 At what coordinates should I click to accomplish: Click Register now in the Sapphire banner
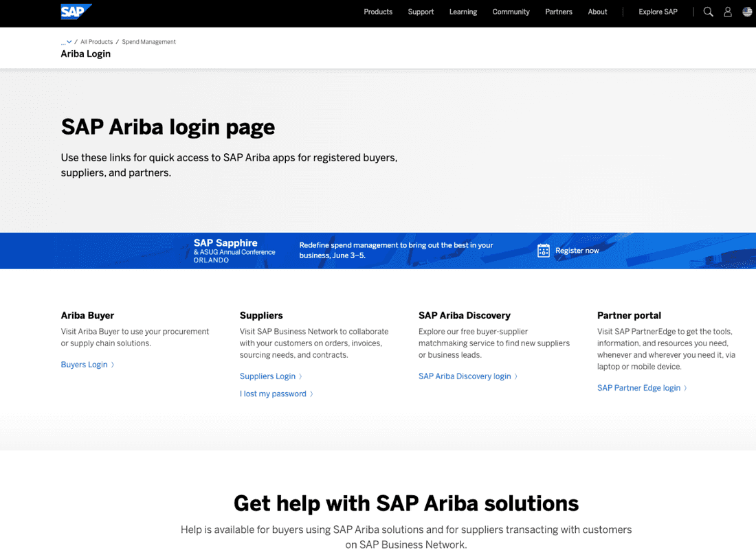[x=577, y=251]
